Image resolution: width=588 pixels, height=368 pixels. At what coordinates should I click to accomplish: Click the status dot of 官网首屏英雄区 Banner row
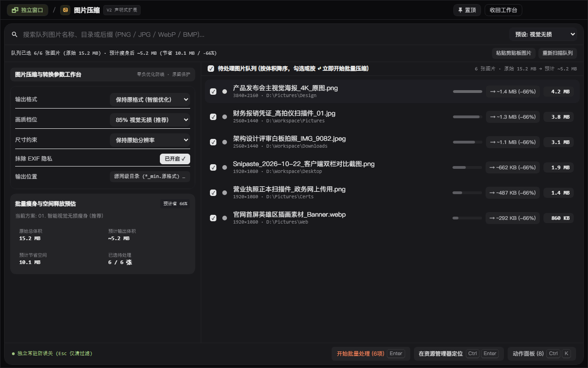point(225,218)
